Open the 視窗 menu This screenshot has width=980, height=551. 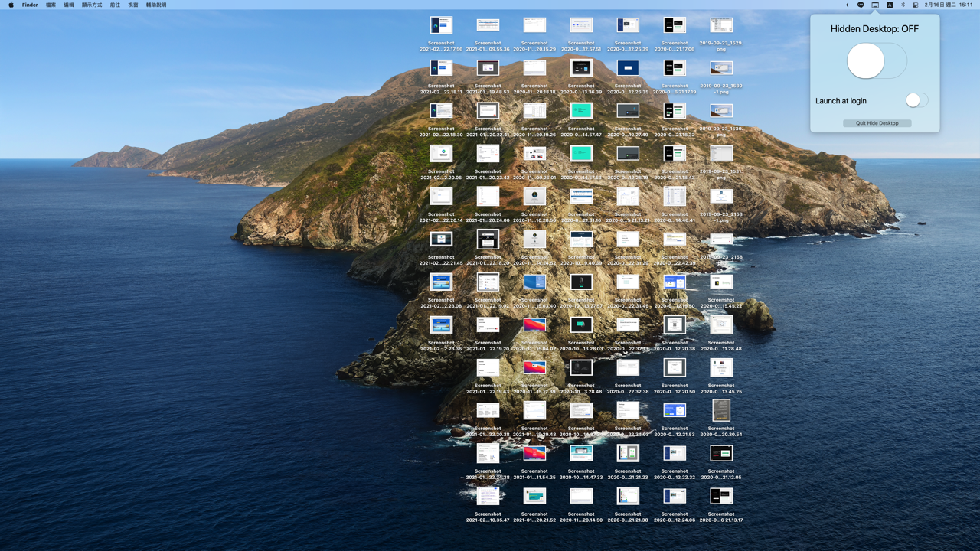pos(133,5)
